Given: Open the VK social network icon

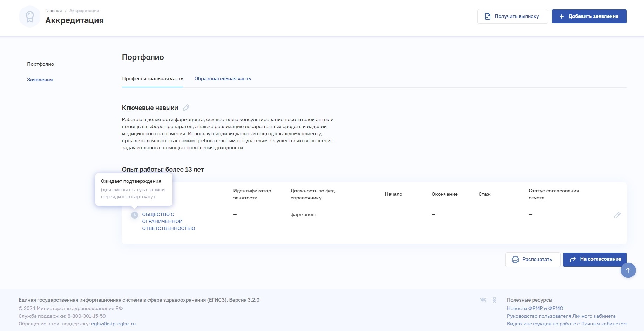Looking at the screenshot, I should coord(483,299).
